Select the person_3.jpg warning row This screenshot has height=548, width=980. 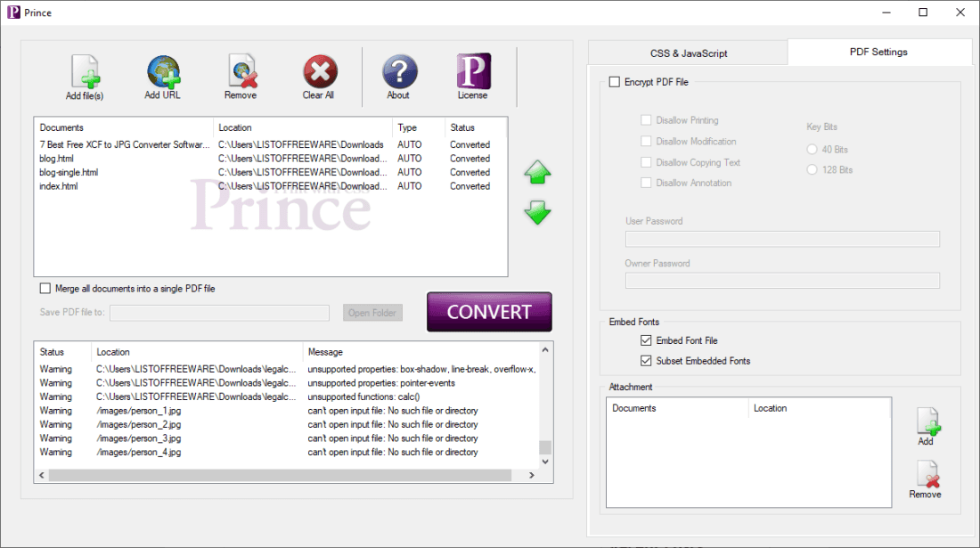click(287, 438)
